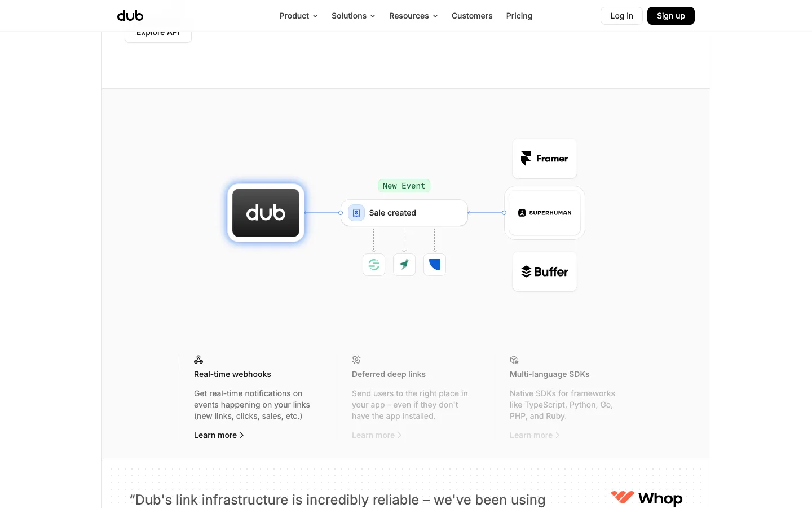The width and height of the screenshot is (812, 508).
Task: Click the green paper-plane integration icon
Action: pyautogui.click(x=404, y=265)
